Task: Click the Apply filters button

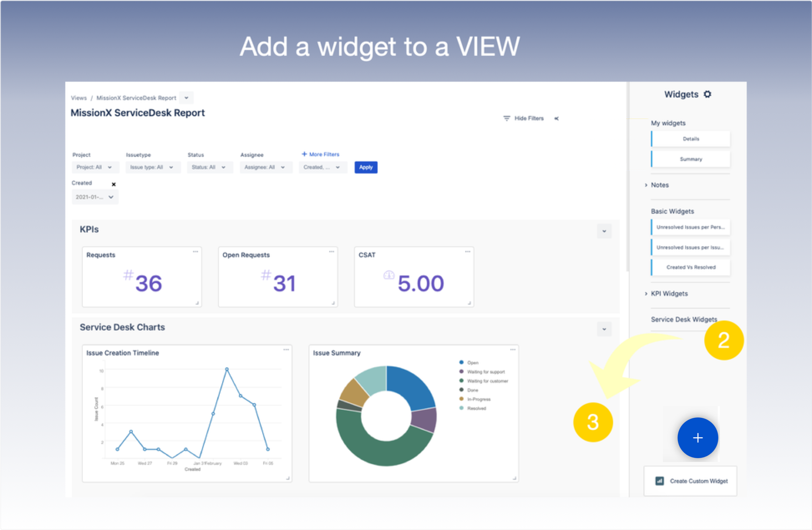Action: coord(365,167)
